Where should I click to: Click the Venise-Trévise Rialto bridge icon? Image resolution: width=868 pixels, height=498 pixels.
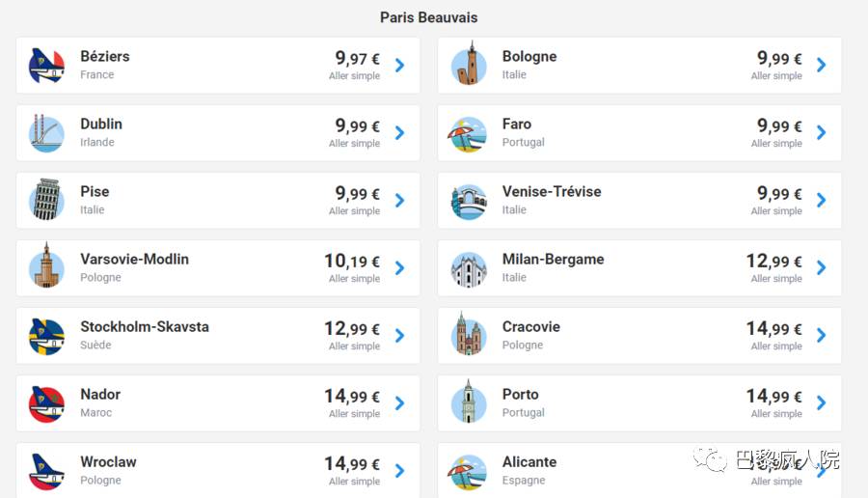(469, 202)
